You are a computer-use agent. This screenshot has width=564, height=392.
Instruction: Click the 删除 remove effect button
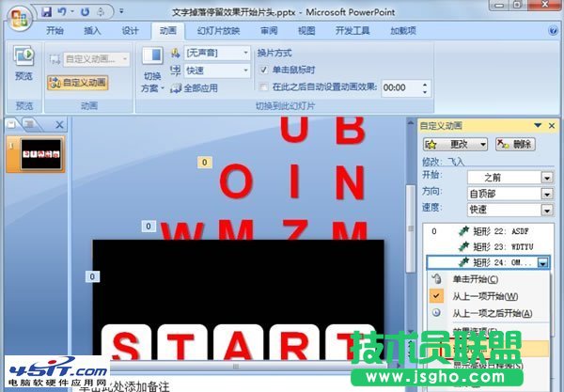(515, 145)
